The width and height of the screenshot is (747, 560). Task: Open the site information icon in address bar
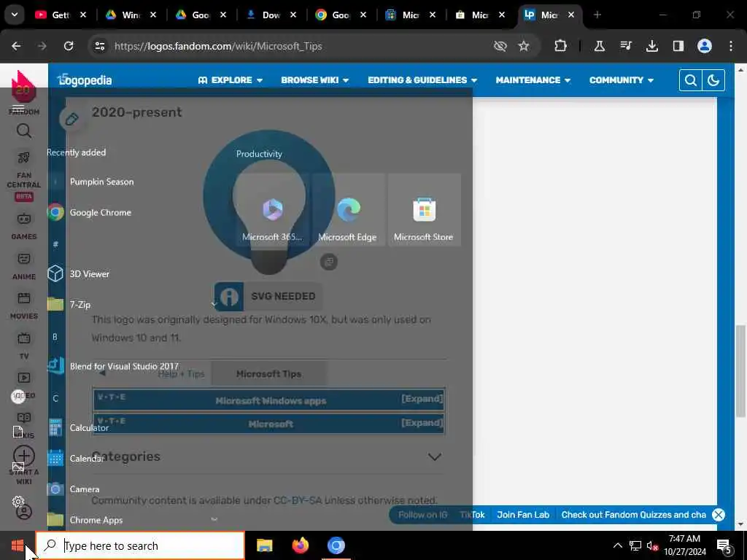(x=99, y=46)
